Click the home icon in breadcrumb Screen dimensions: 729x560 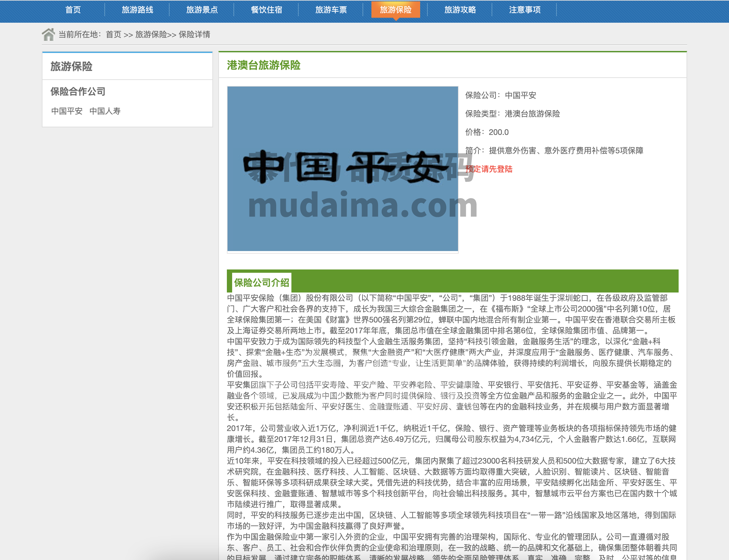click(48, 34)
